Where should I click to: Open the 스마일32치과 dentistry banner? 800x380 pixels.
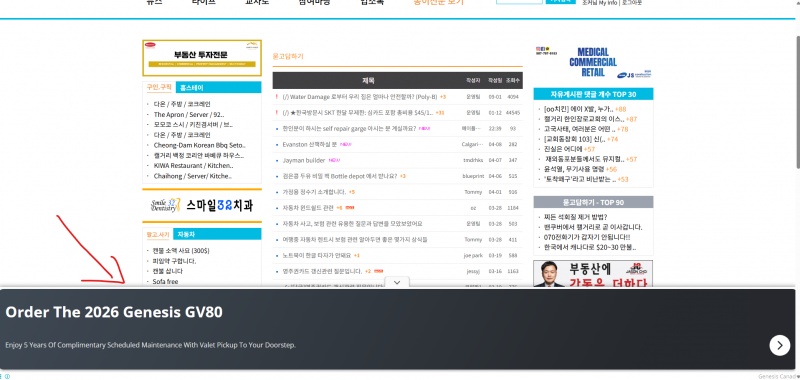[x=202, y=205]
